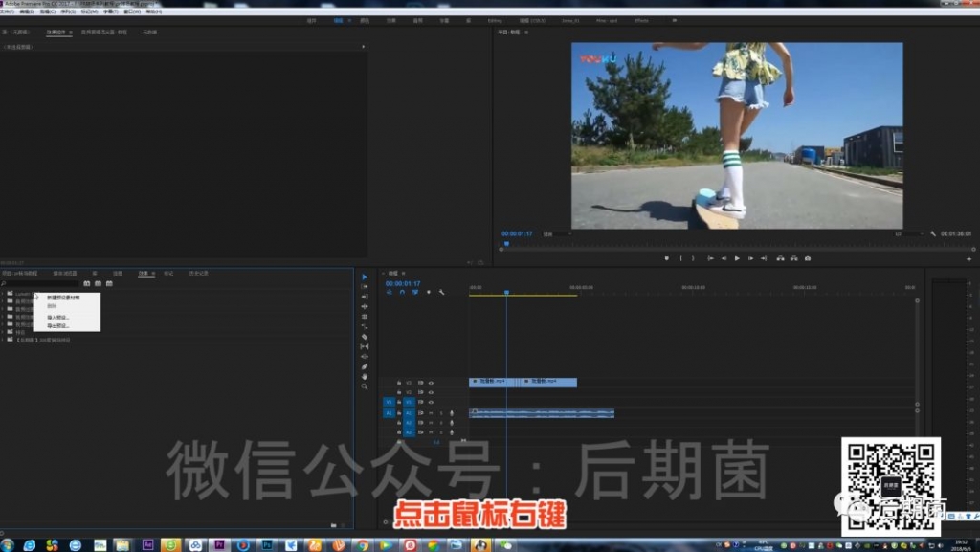Open timeline display settings wrench
This screenshot has height=552, width=980.
(441, 292)
